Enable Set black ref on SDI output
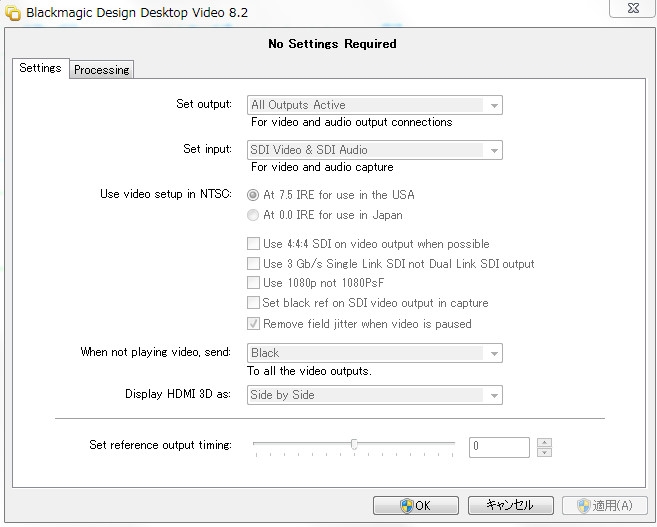657x527 pixels. 253,303
